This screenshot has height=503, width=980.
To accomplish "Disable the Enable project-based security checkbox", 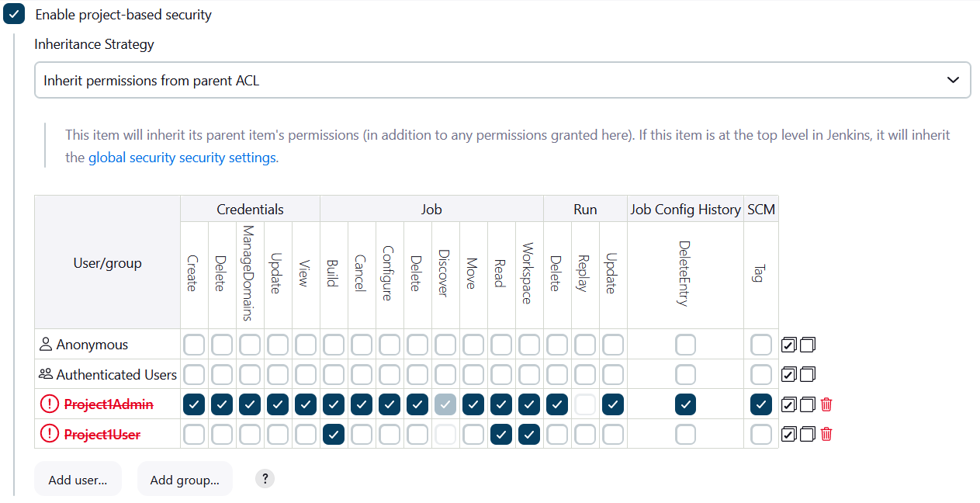I will [x=14, y=13].
